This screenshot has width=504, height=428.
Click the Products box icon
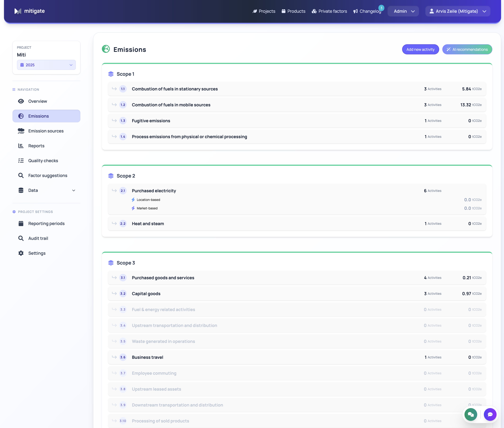[283, 11]
